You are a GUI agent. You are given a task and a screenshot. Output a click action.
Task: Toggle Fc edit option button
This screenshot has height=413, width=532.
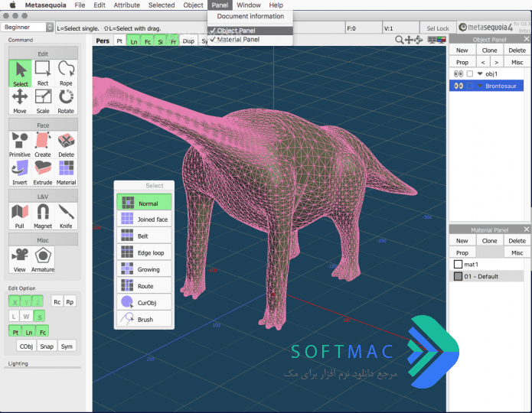42,332
